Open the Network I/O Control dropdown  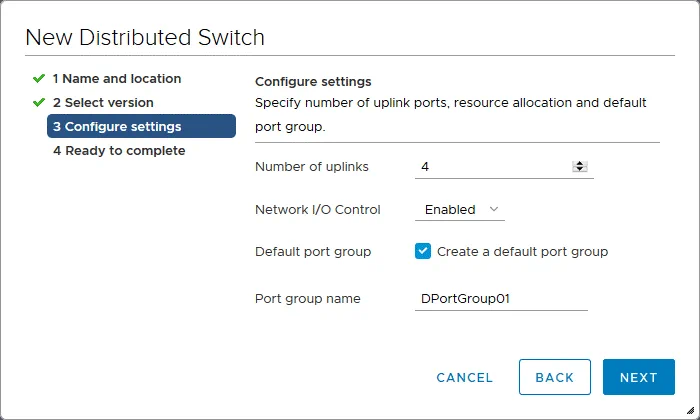pos(459,210)
